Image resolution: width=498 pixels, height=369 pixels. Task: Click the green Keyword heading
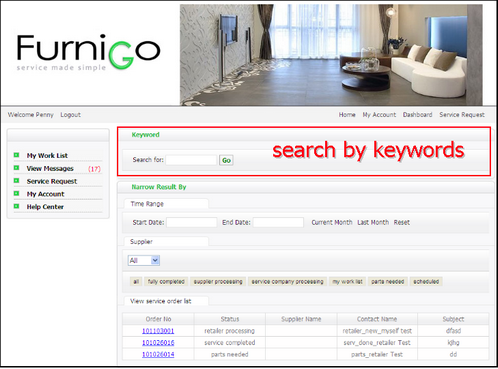coord(145,135)
